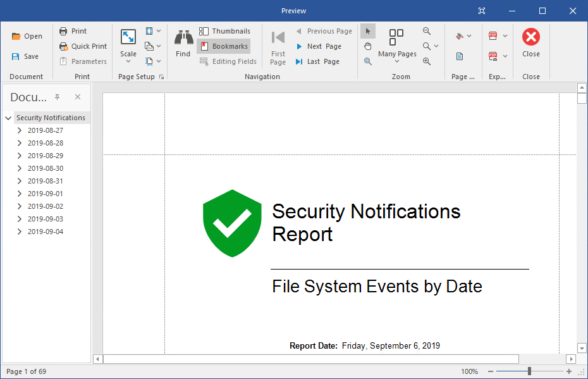The image size is (588, 379).
Task: Click the horizontal scrollbar left arrow
Action: (97, 359)
